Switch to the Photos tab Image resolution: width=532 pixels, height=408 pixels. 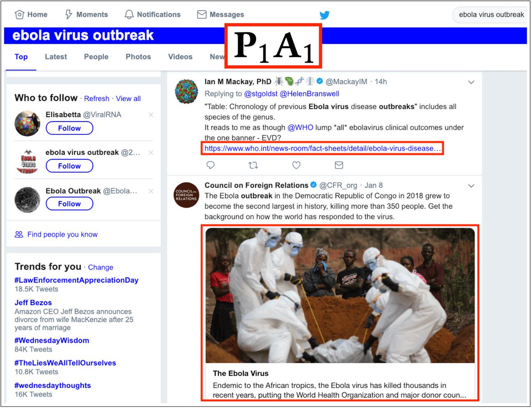point(138,57)
